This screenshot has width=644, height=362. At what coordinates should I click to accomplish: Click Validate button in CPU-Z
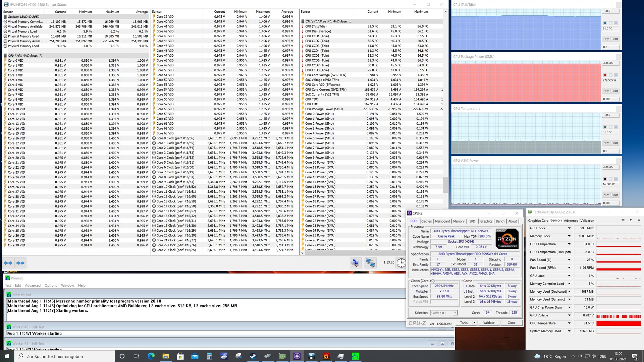[489, 323]
